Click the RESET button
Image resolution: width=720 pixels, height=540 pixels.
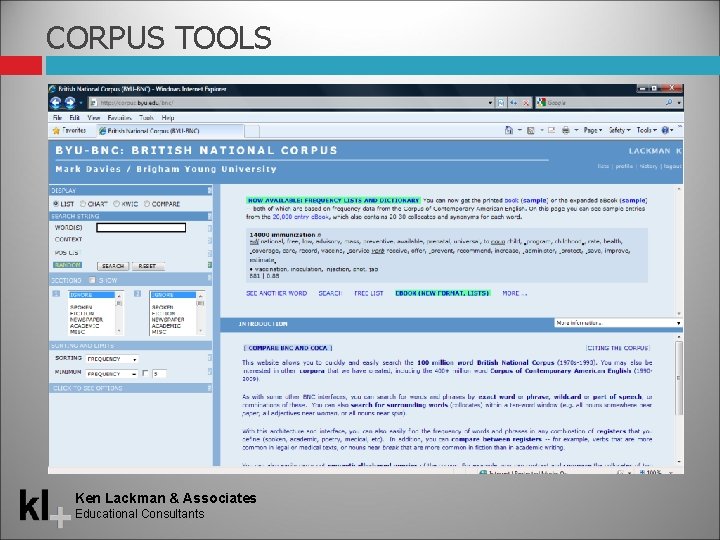(x=147, y=266)
